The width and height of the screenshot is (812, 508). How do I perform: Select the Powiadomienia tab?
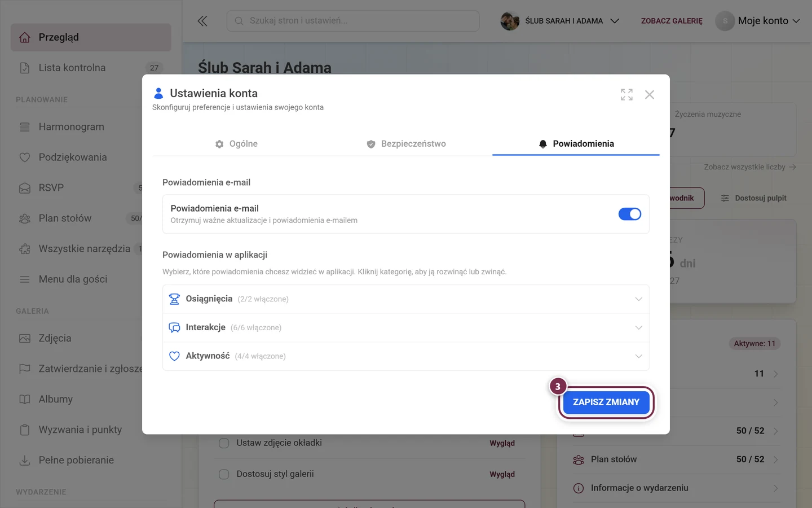(576, 144)
